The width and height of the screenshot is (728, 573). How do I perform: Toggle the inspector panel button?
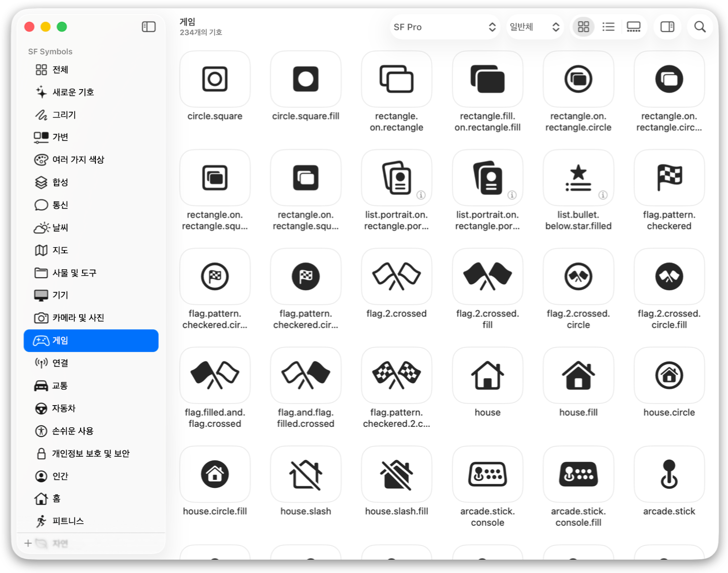[667, 27]
